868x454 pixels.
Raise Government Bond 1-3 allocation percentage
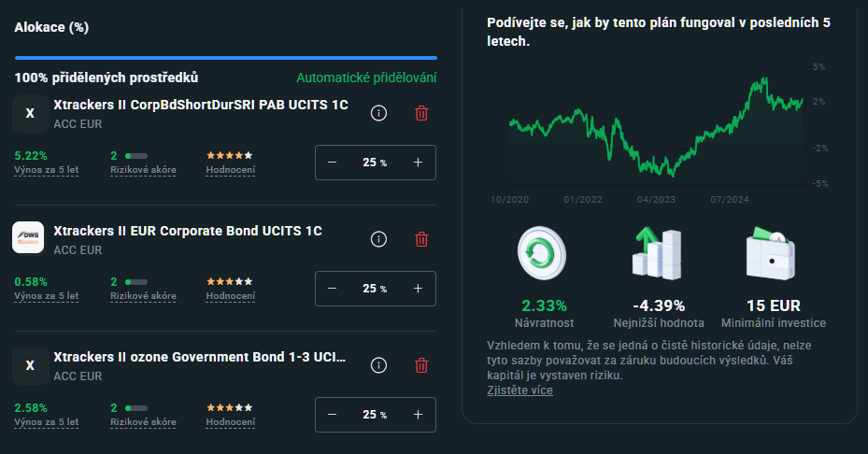418,415
